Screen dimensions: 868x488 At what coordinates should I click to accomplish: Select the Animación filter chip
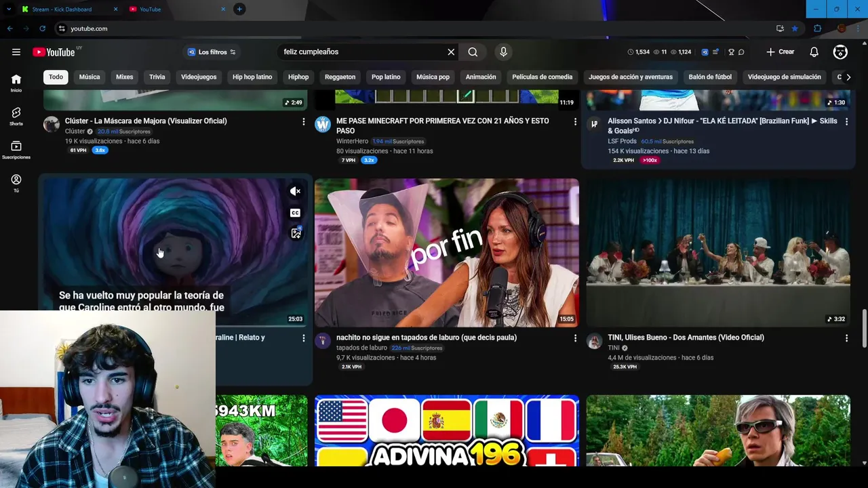pos(481,77)
